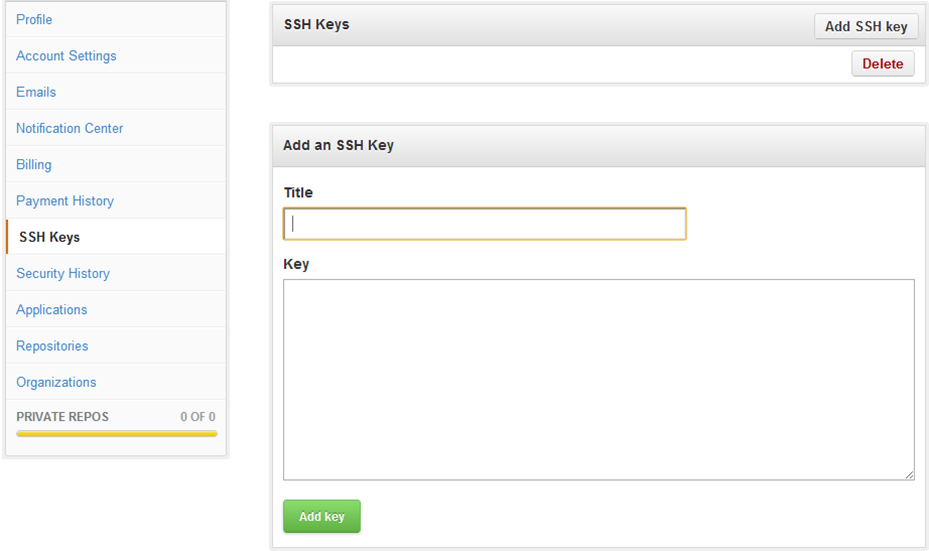
Task: Open the Billing page
Action: coord(34,165)
